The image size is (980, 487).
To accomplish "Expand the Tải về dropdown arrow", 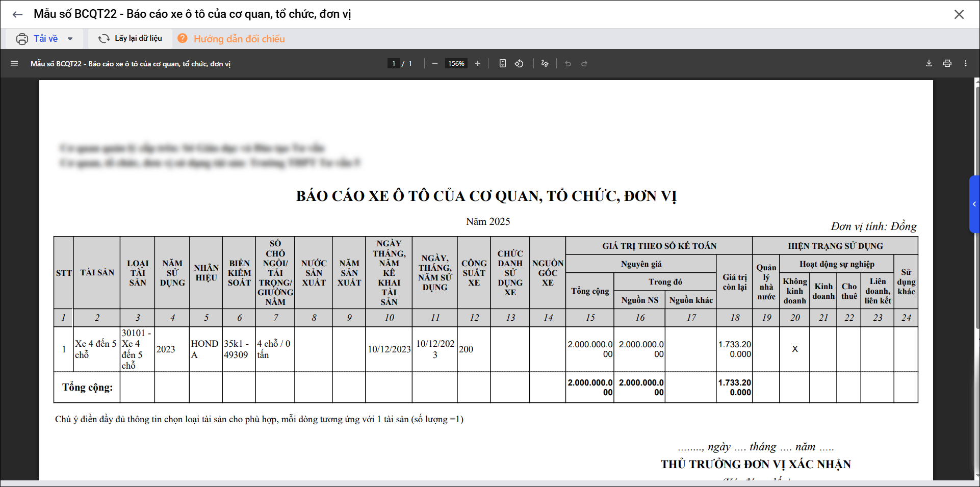I will [70, 39].
